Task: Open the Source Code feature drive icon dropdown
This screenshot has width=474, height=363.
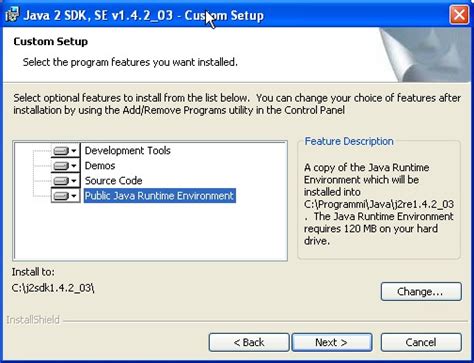Action: tap(66, 181)
